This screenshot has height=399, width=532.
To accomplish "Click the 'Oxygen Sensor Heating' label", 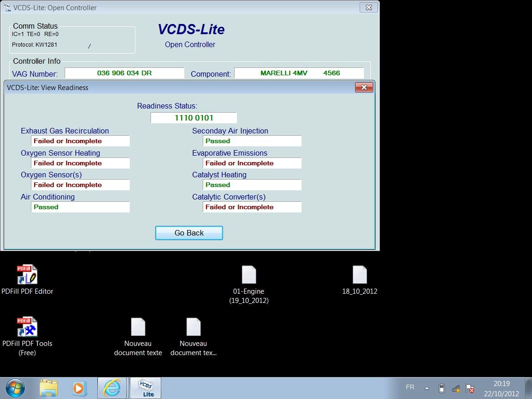I will (x=60, y=153).
